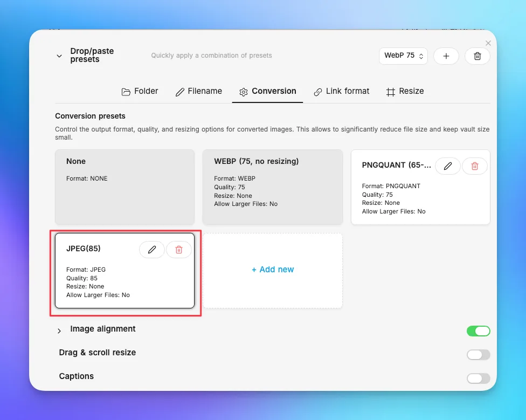
Task: Switch to the Filename tab
Action: pyautogui.click(x=198, y=91)
